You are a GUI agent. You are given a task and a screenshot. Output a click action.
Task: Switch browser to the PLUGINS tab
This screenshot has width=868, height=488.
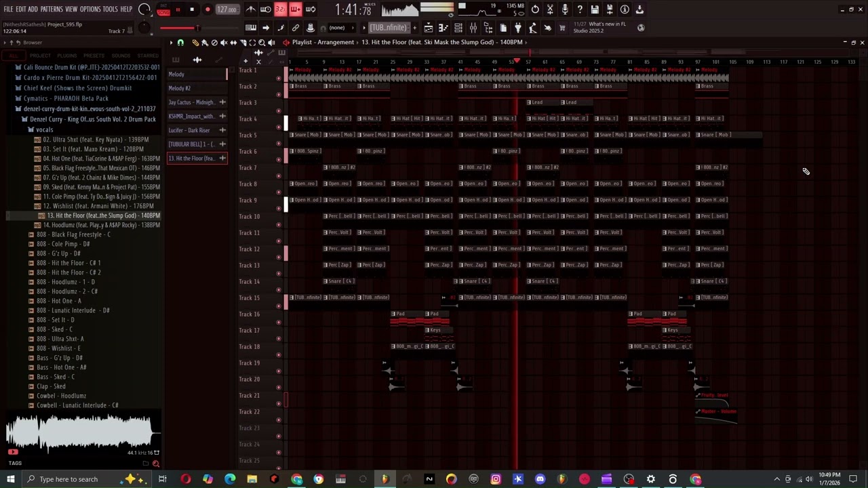67,56
